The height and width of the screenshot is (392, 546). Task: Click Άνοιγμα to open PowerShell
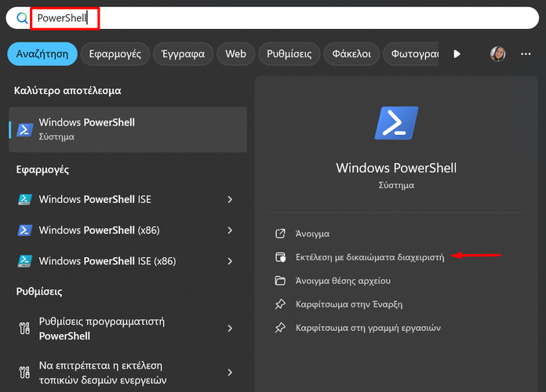312,234
